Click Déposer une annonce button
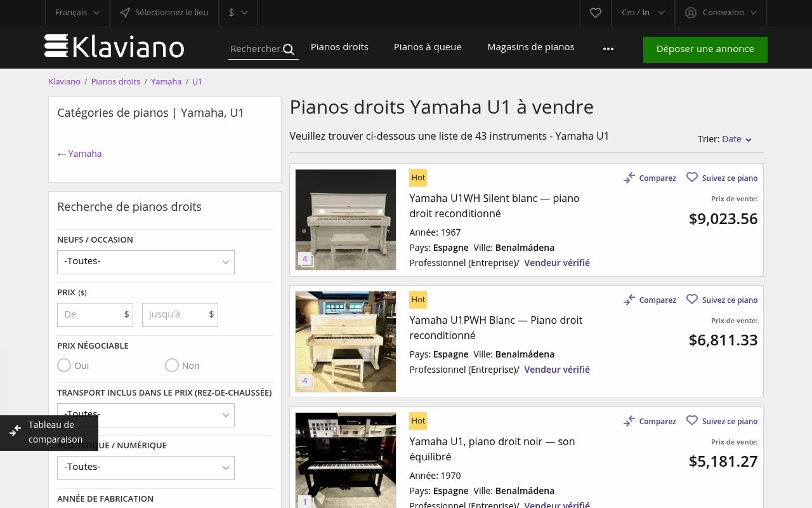Screen dimensions: 812x508 pyautogui.click(x=705, y=50)
